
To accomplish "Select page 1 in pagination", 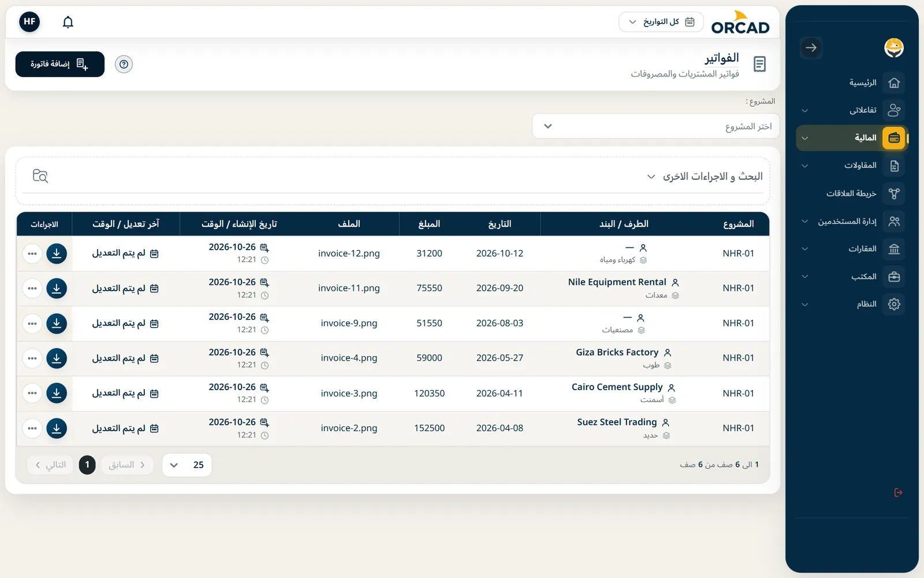I will [87, 465].
